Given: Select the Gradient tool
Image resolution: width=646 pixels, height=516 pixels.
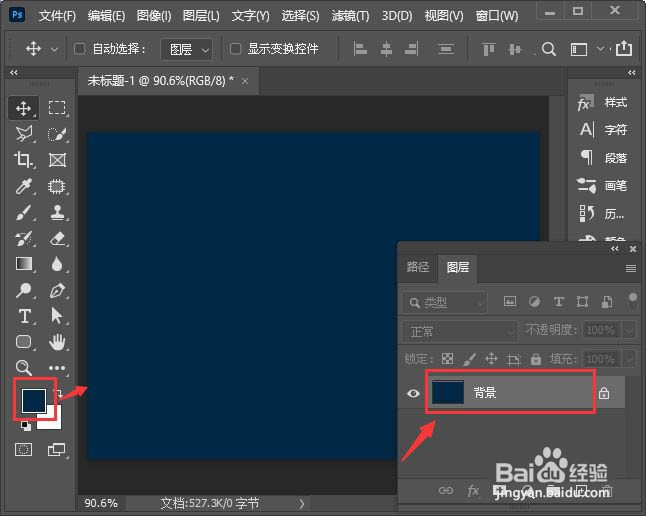Looking at the screenshot, I should pos(23,264).
